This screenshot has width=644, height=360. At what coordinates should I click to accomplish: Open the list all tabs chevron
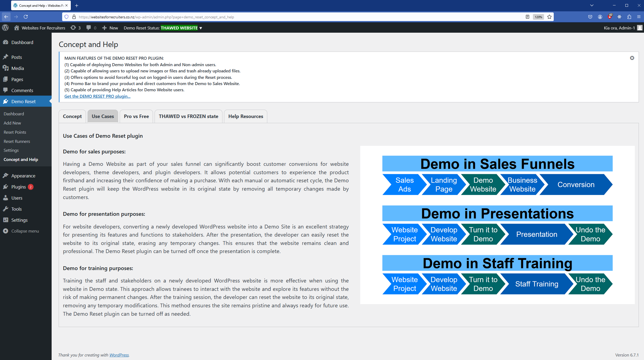pos(592,5)
